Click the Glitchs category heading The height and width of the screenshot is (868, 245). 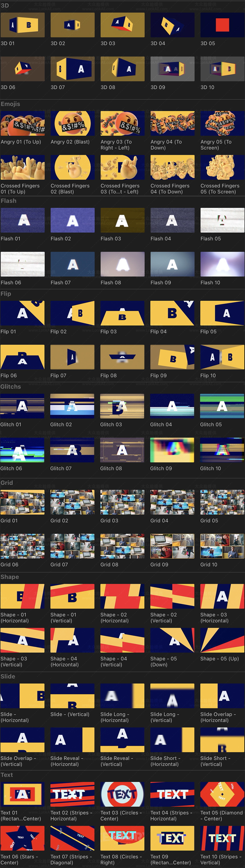[10, 387]
